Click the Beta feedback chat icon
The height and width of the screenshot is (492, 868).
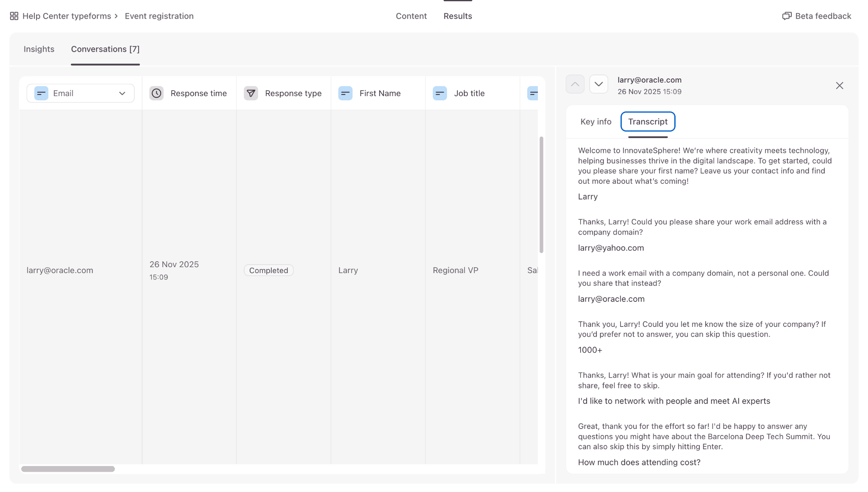787,16
